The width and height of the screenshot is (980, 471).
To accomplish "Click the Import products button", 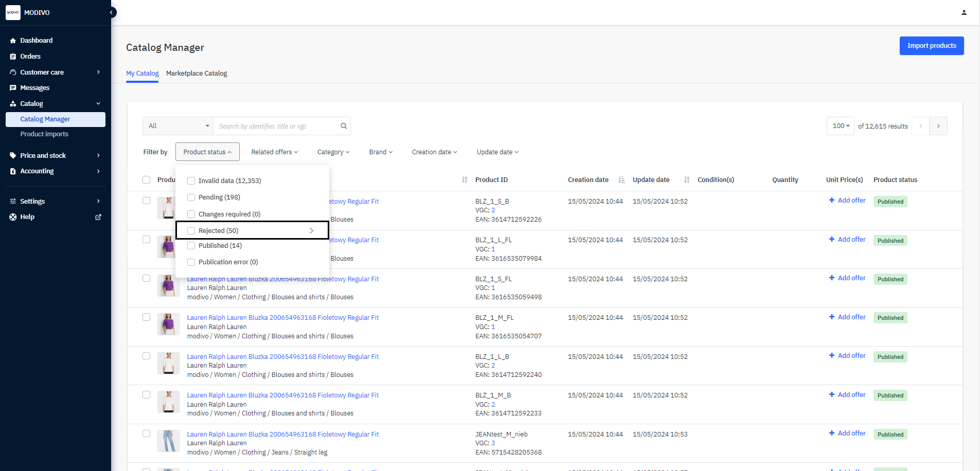I will pos(931,46).
